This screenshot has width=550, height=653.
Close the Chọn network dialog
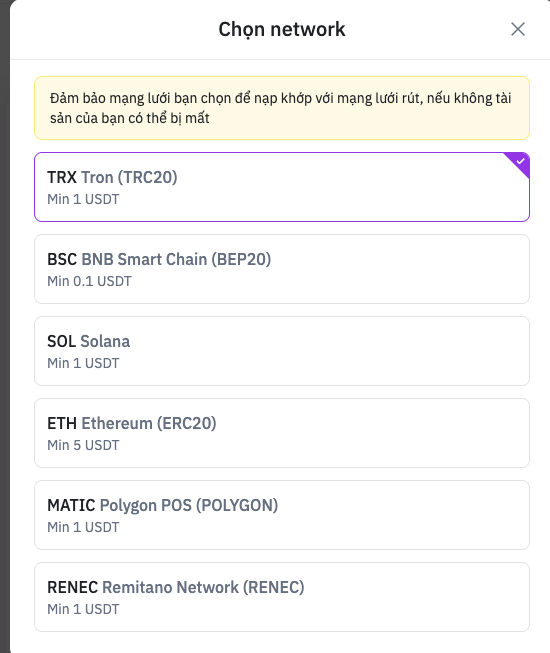coord(518,29)
